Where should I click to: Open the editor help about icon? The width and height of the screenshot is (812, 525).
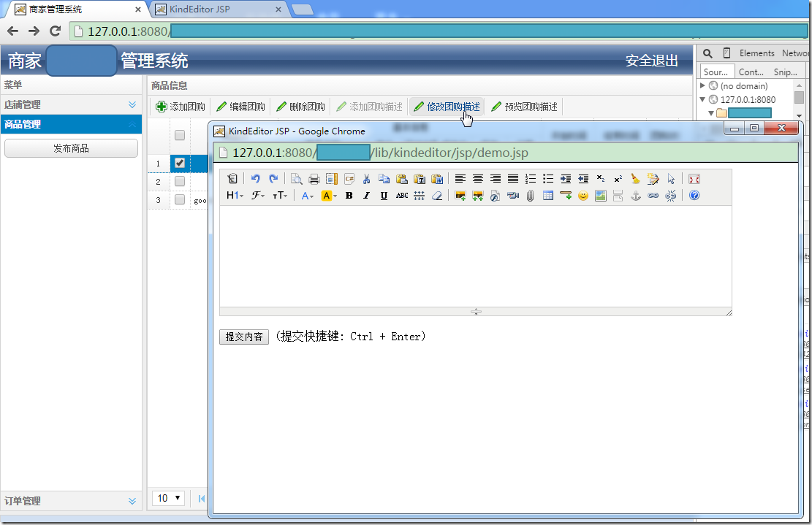tap(694, 196)
